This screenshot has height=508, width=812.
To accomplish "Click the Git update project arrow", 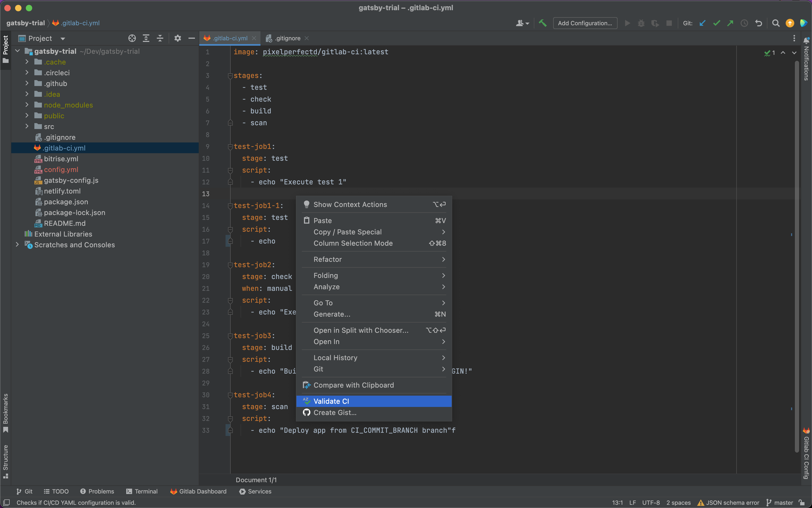I will (703, 23).
